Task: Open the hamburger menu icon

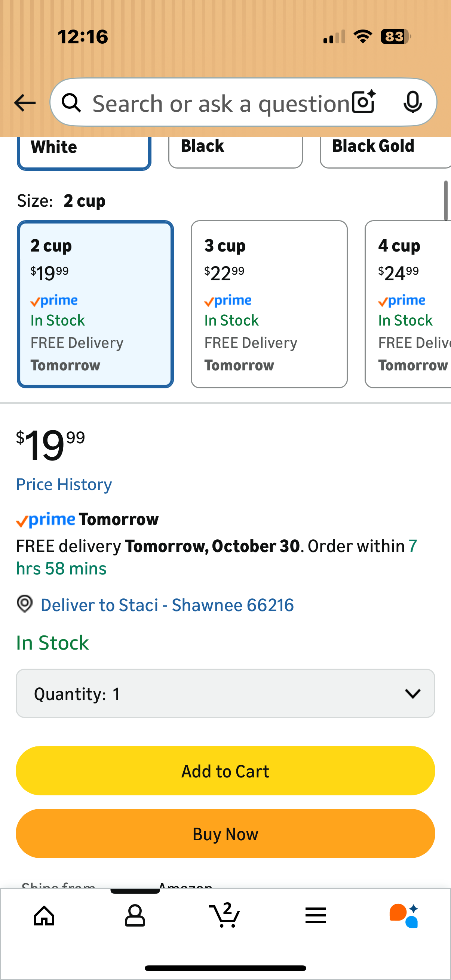Action: pyautogui.click(x=315, y=915)
